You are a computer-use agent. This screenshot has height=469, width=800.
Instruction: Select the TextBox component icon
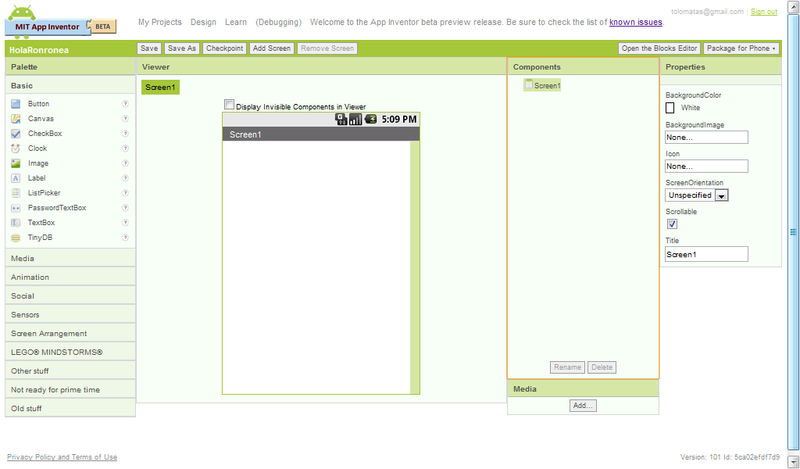[x=16, y=223]
